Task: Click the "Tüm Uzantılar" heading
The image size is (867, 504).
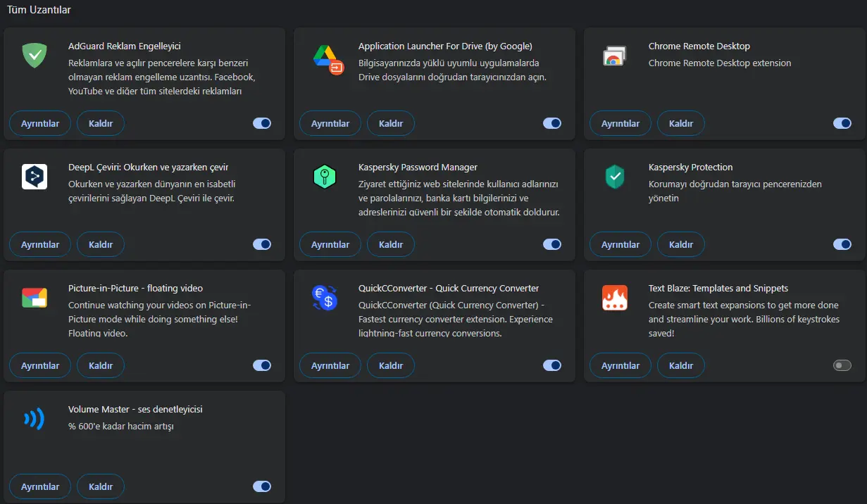Action: click(39, 10)
